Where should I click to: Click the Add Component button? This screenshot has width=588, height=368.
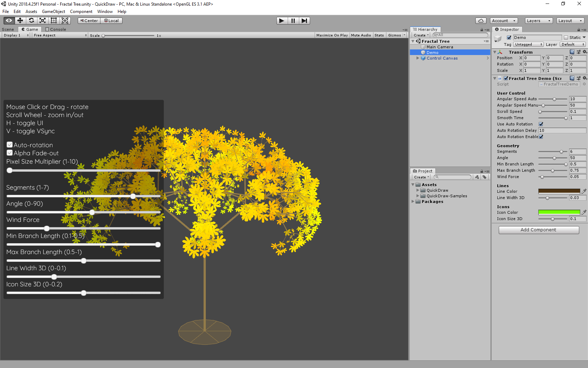[x=539, y=230]
